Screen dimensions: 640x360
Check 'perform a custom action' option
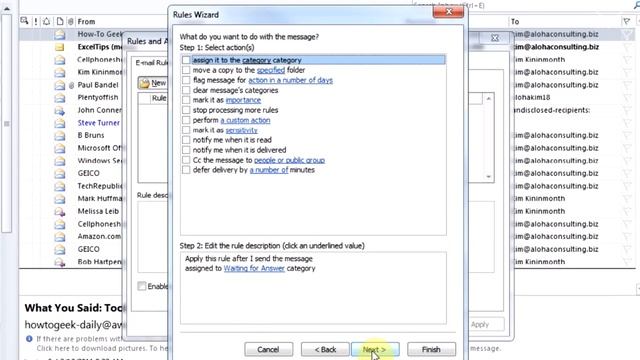(x=186, y=120)
